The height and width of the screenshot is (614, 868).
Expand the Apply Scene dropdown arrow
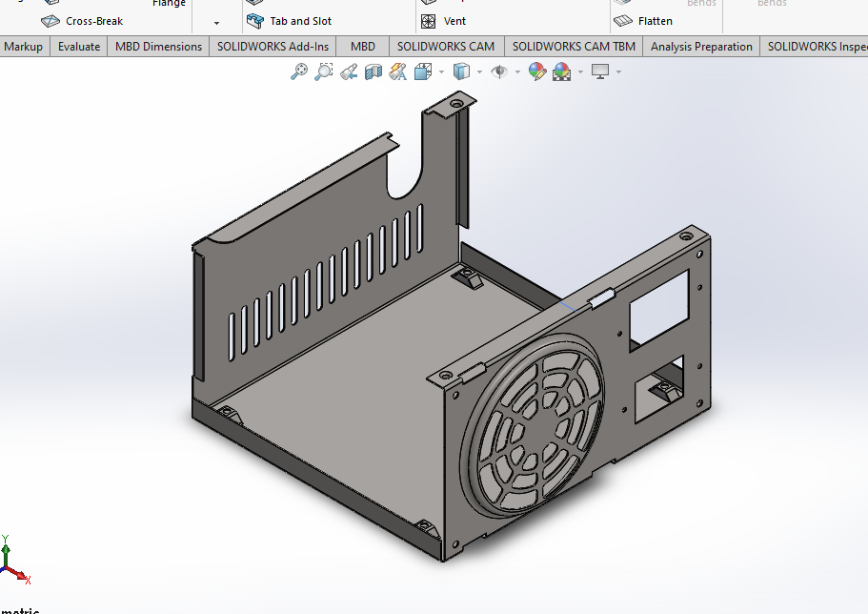(x=579, y=72)
